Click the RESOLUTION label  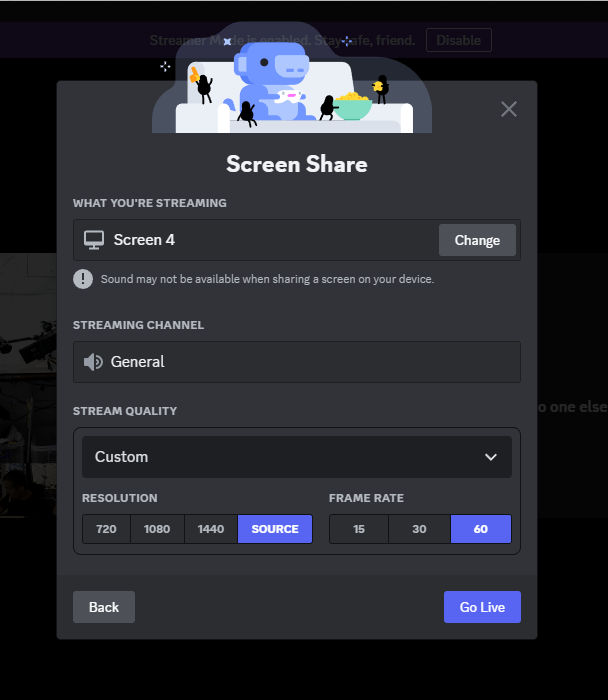point(120,498)
